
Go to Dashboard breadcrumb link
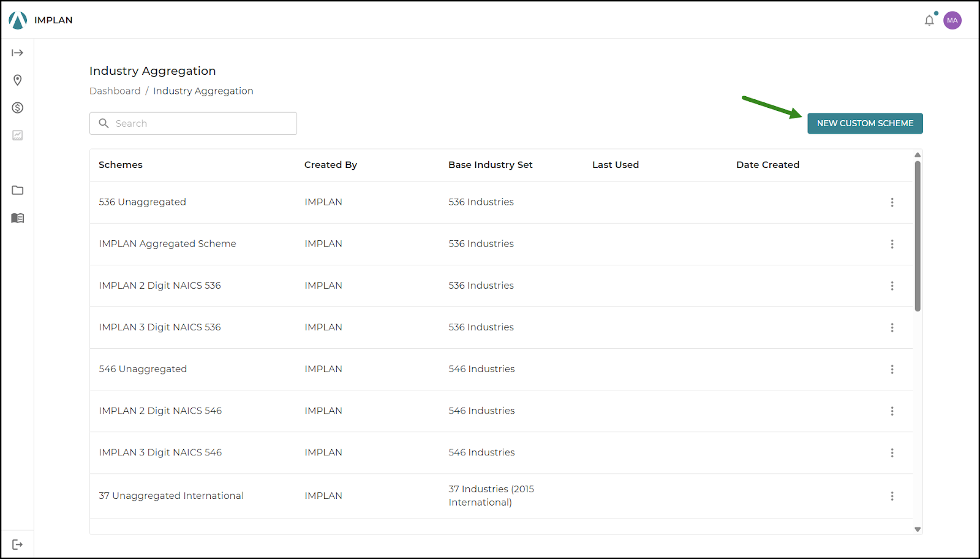pos(115,91)
